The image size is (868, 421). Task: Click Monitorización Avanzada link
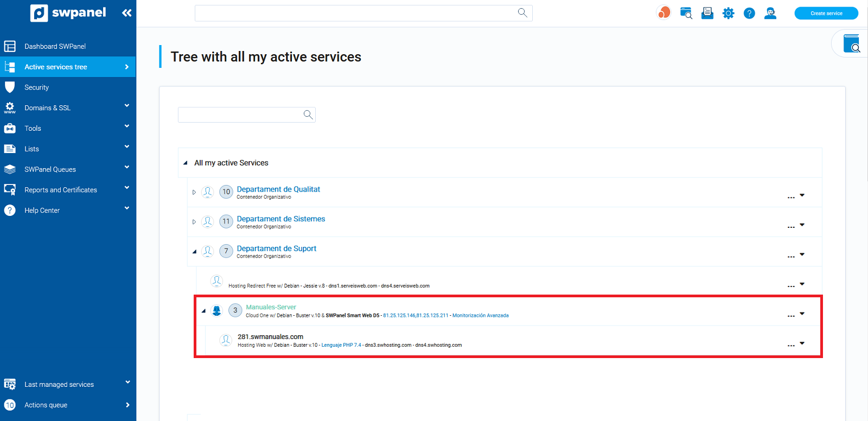pos(481,316)
